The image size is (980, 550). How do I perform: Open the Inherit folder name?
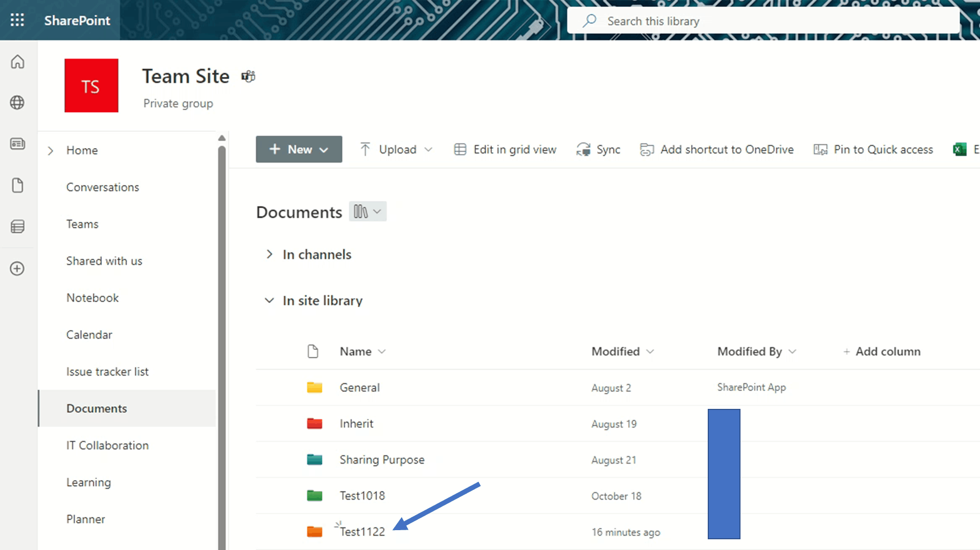[357, 423]
